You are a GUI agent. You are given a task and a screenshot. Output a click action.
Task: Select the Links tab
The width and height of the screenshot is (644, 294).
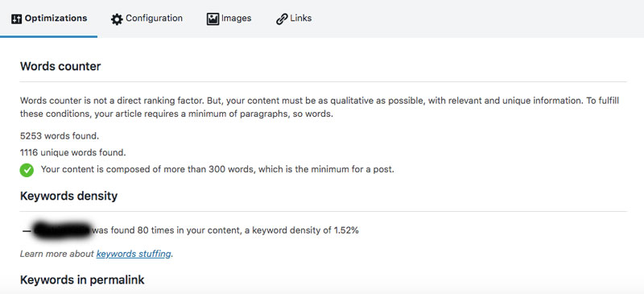click(294, 19)
